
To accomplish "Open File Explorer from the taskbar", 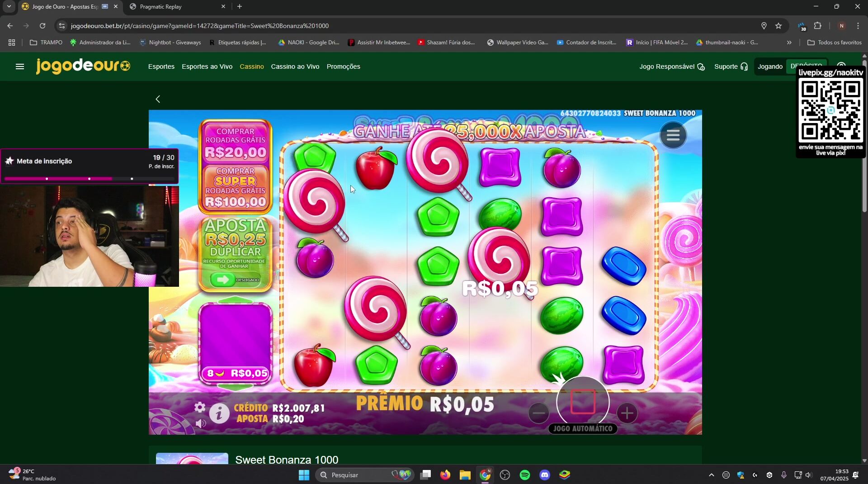I will click(x=465, y=475).
